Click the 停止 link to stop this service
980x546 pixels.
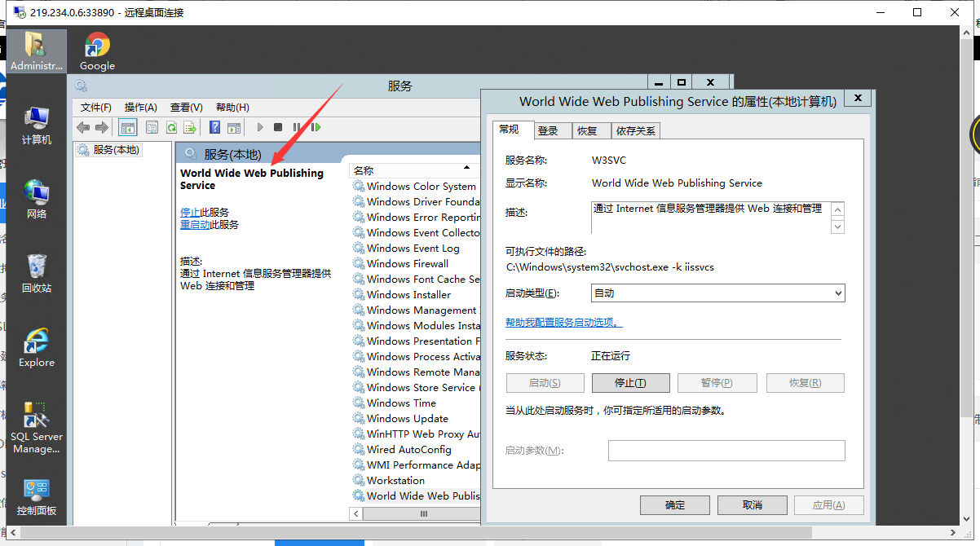click(190, 212)
